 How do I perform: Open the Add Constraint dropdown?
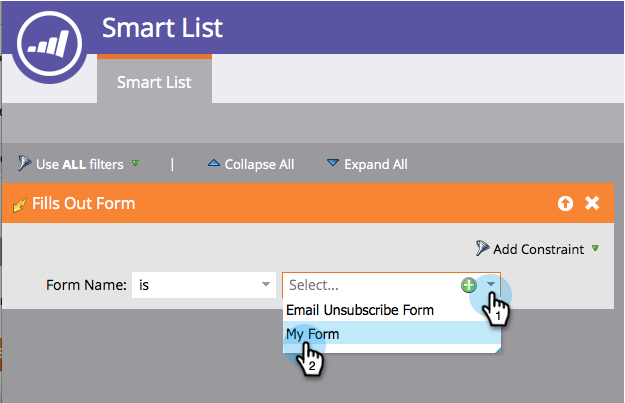tap(596, 249)
